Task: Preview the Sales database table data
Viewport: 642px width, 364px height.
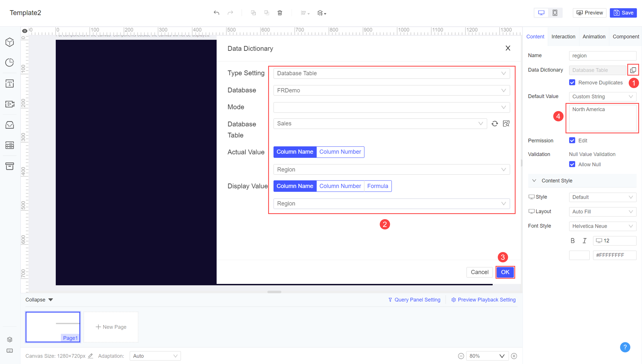Action: tap(506, 124)
